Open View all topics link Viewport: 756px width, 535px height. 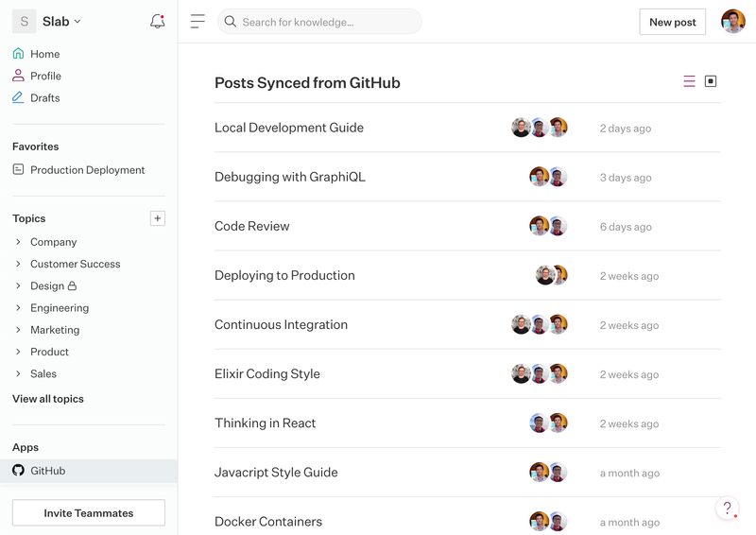[48, 399]
